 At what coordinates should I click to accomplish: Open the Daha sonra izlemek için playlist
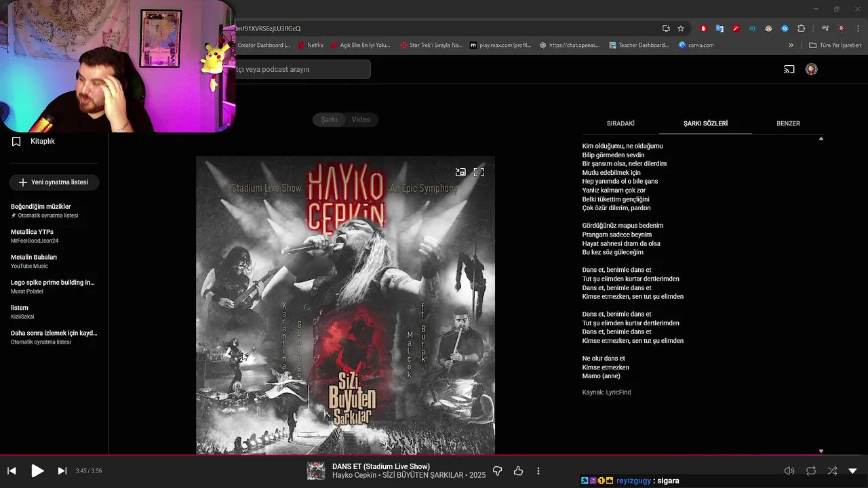[54, 337]
